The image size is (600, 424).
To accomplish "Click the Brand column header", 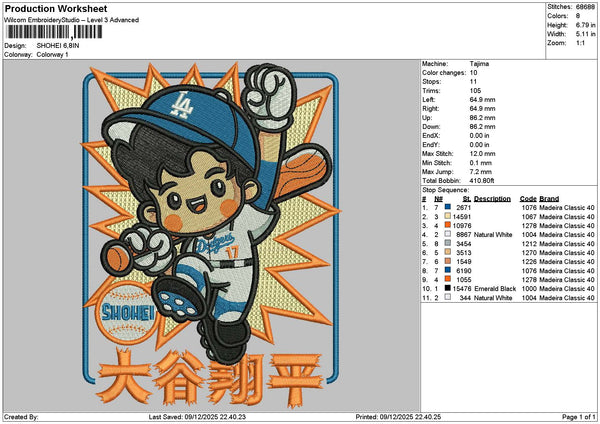I will (x=549, y=199).
